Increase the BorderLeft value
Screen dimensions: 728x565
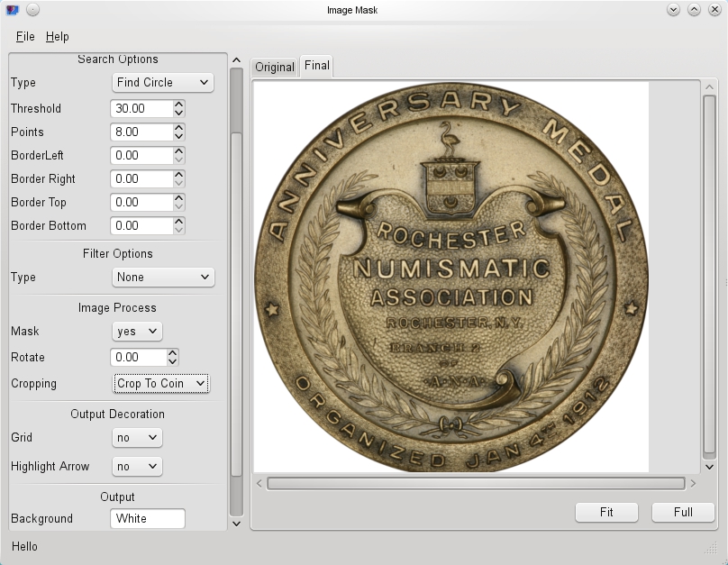(179, 151)
